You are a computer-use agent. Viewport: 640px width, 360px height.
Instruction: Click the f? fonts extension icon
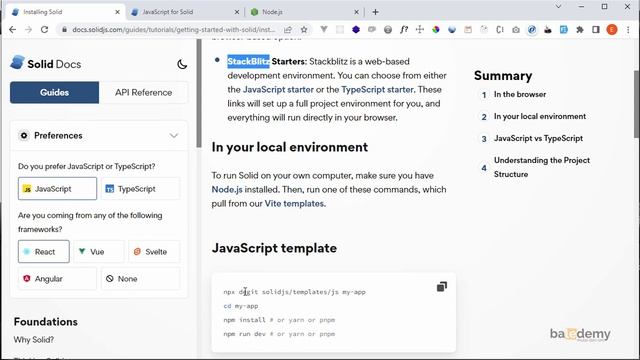coord(404,29)
